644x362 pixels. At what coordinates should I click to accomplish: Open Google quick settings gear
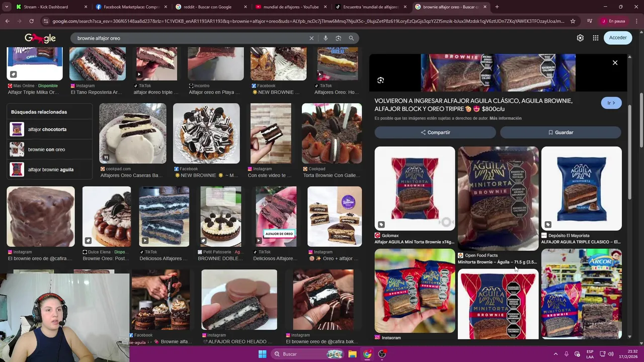click(580, 38)
